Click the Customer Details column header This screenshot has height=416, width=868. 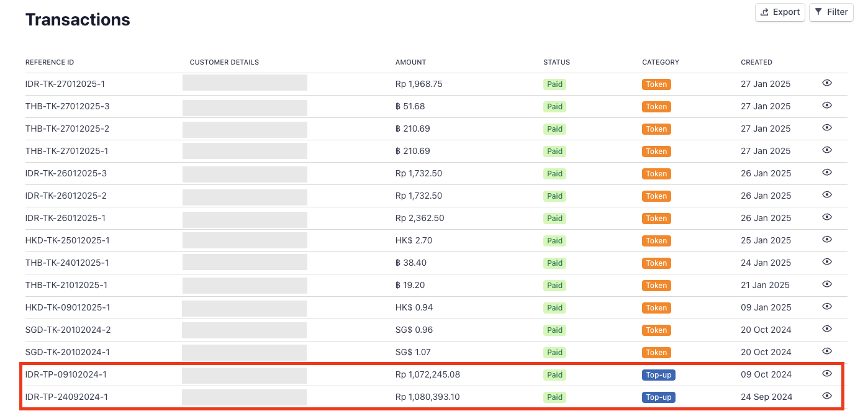tap(224, 62)
